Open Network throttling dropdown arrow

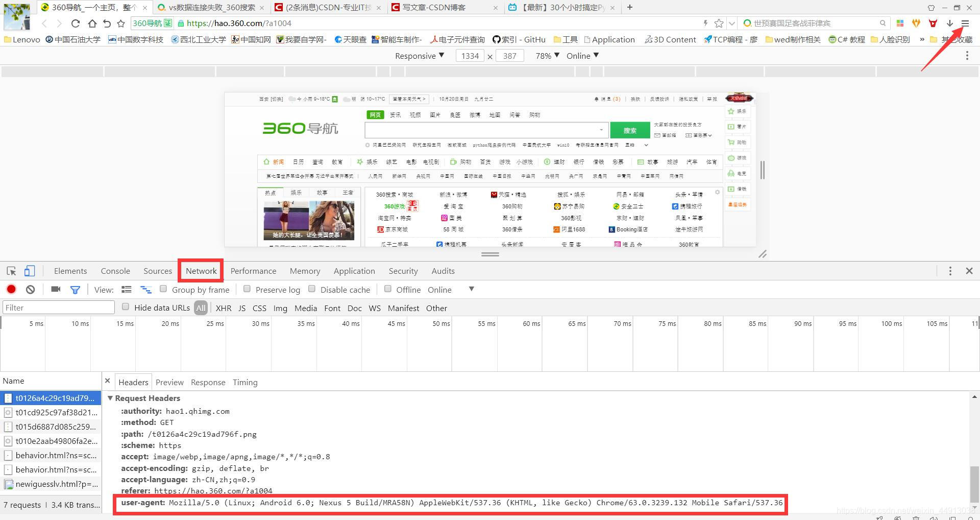(472, 289)
